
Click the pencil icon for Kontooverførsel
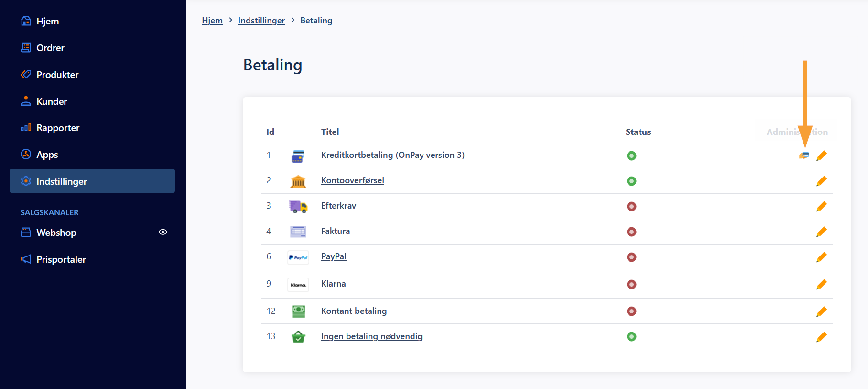821,181
